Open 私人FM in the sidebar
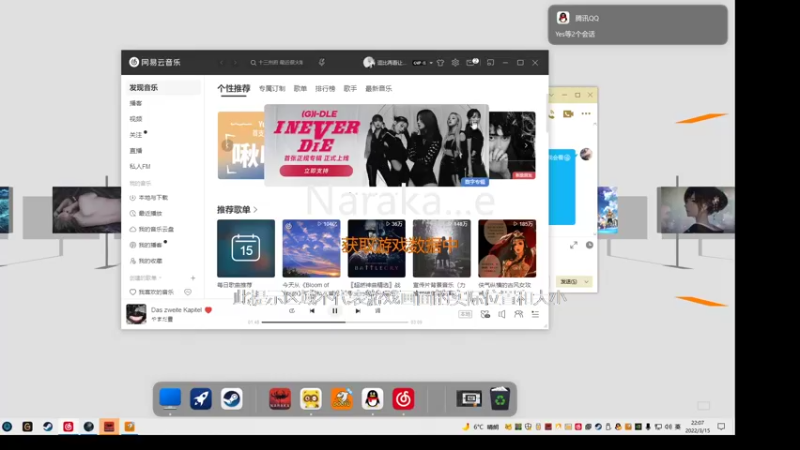This screenshot has width=800, height=450. 140,166
